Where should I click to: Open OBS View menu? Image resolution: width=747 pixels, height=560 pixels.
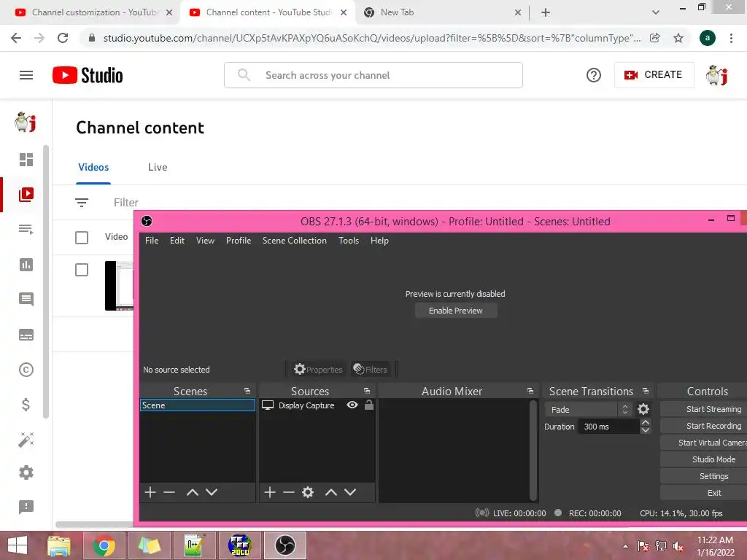coord(205,241)
